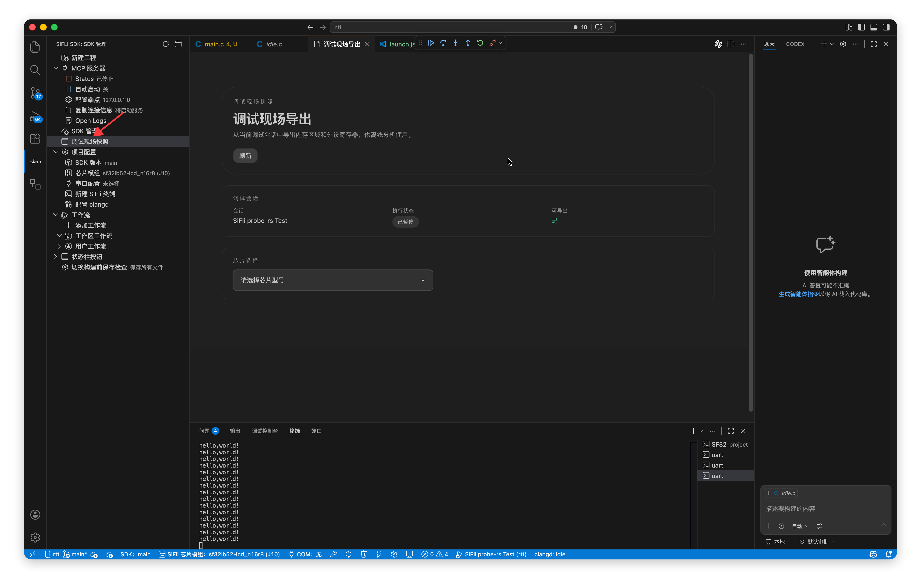Toggle MCP auto-start setting
Viewport: 921px width, 588px height.
[88, 89]
